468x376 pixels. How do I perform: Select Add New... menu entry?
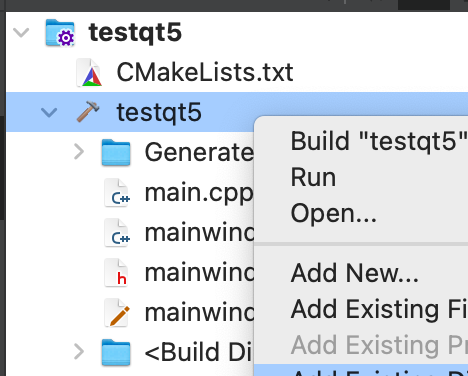tap(354, 273)
